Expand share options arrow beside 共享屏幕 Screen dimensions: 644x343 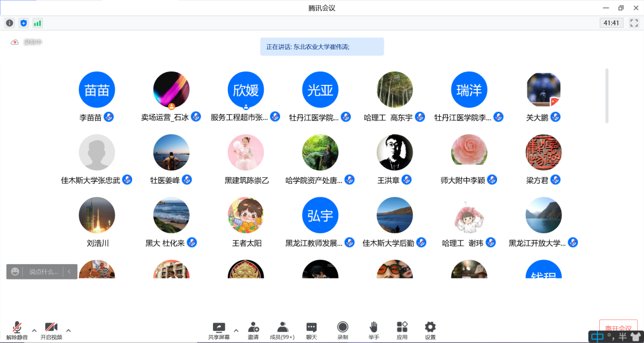tap(236, 330)
